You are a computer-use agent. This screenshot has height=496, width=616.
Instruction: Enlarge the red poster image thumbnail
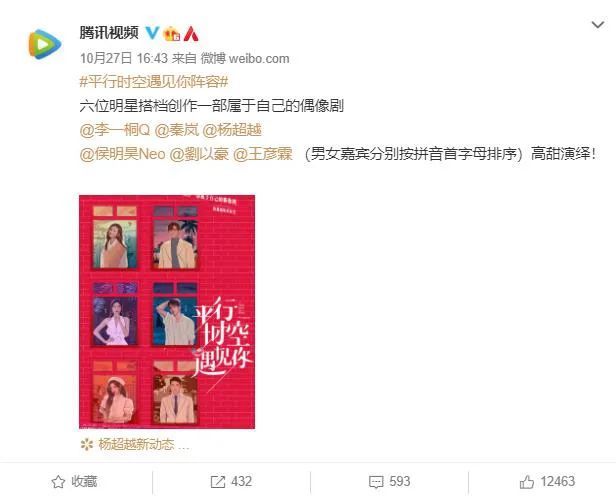click(x=167, y=311)
